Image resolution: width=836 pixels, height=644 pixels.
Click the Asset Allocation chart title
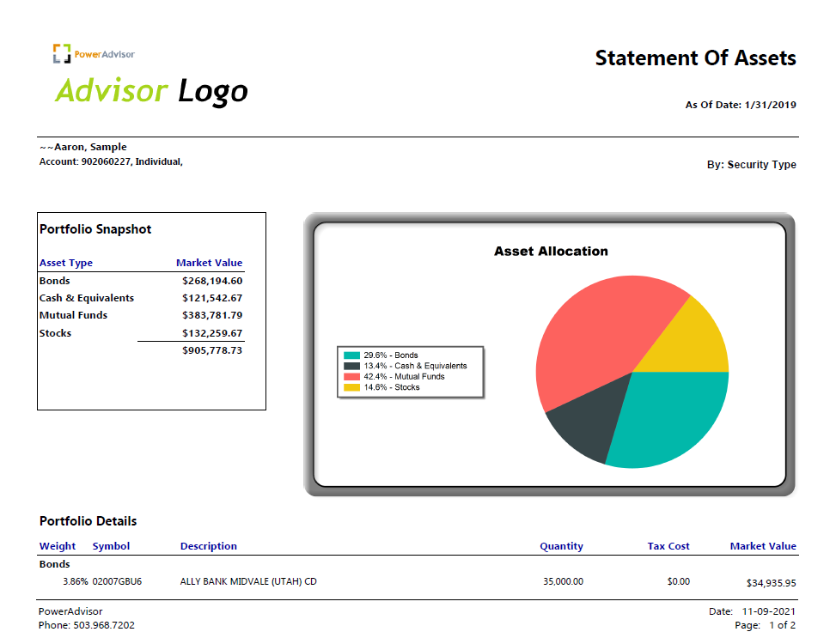click(x=551, y=252)
